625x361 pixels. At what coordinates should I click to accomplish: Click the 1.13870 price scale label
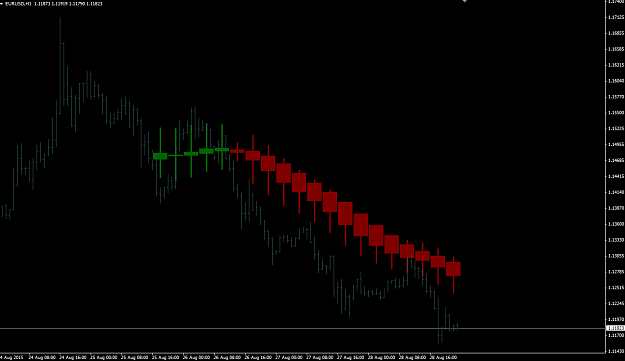[x=616, y=208]
